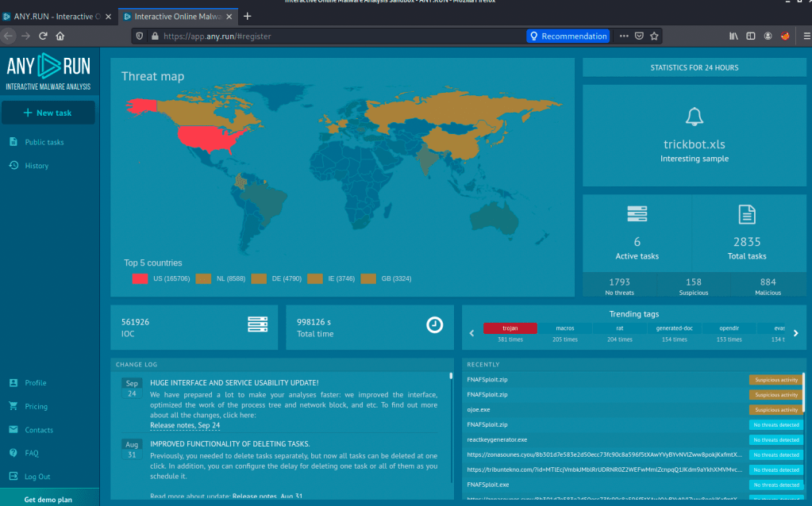Screen dimensions: 812x506
Task: Open the Release notes, Sep 24 link
Action: (185, 425)
